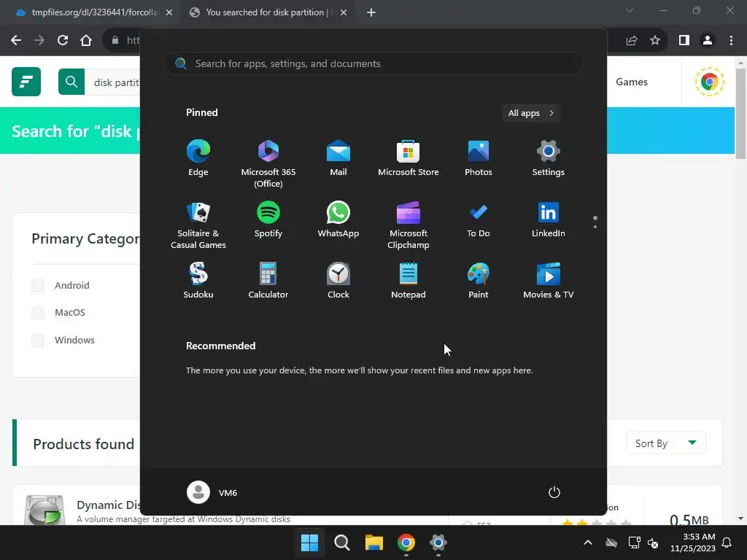This screenshot has height=560, width=747.
Task: Open the Mail app
Action: (x=338, y=158)
